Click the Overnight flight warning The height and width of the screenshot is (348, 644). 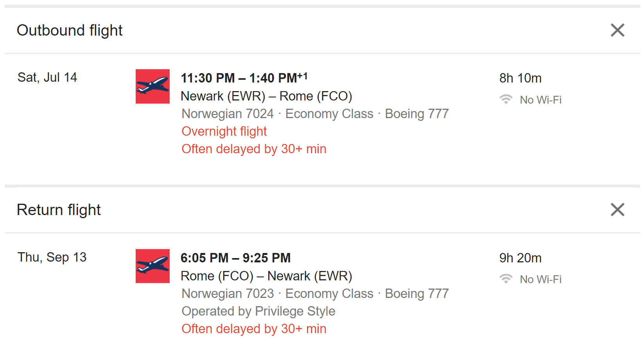point(224,131)
